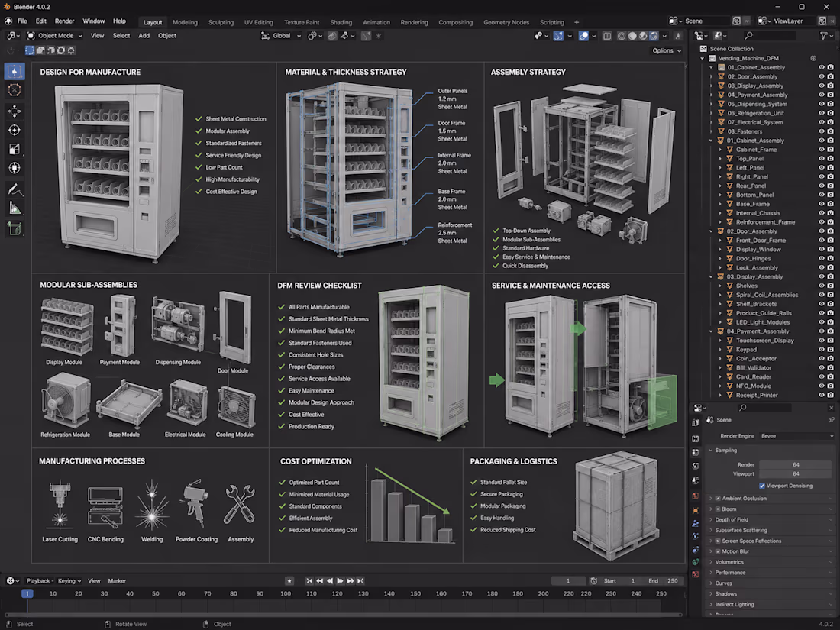The width and height of the screenshot is (840, 630).
Task: Choose the Move tool
Action: point(15,111)
